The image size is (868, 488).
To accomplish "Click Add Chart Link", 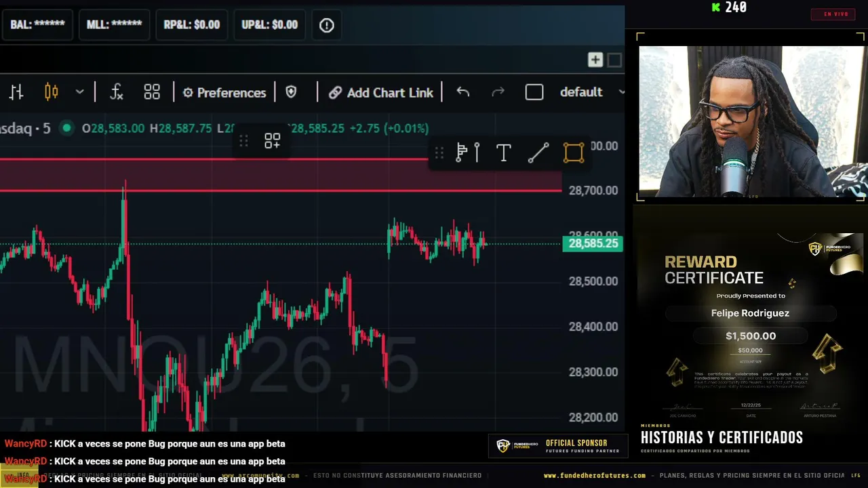I will (x=381, y=93).
